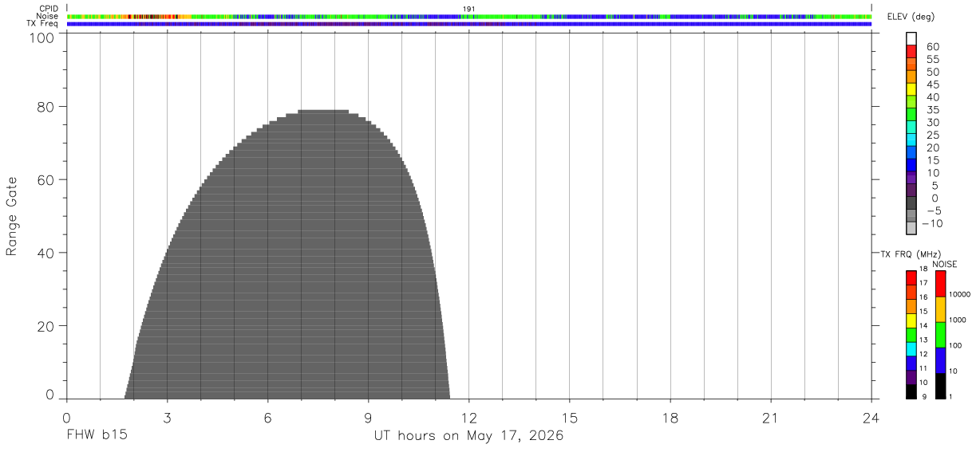Click the TX Freq label at top left
The image size is (980, 452).
pos(43,24)
